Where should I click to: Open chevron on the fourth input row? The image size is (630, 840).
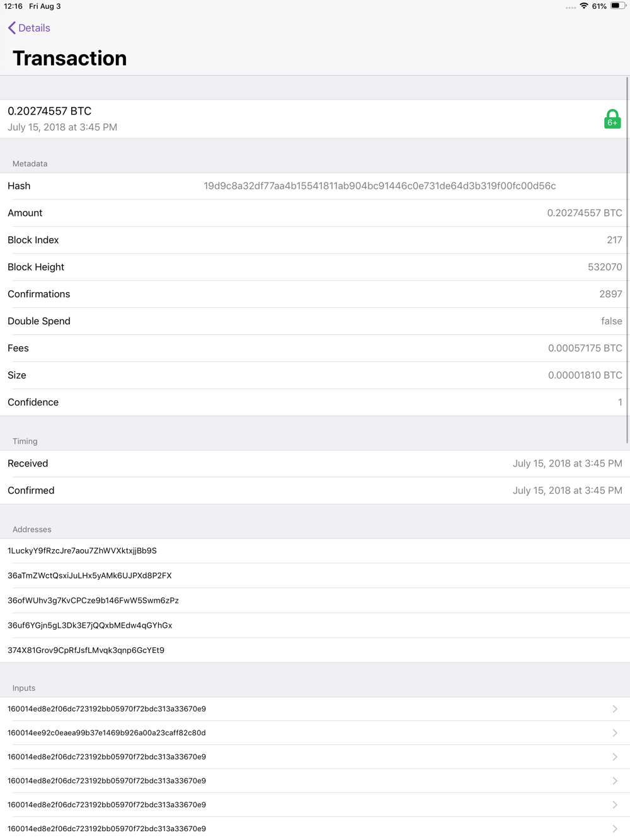(x=615, y=781)
